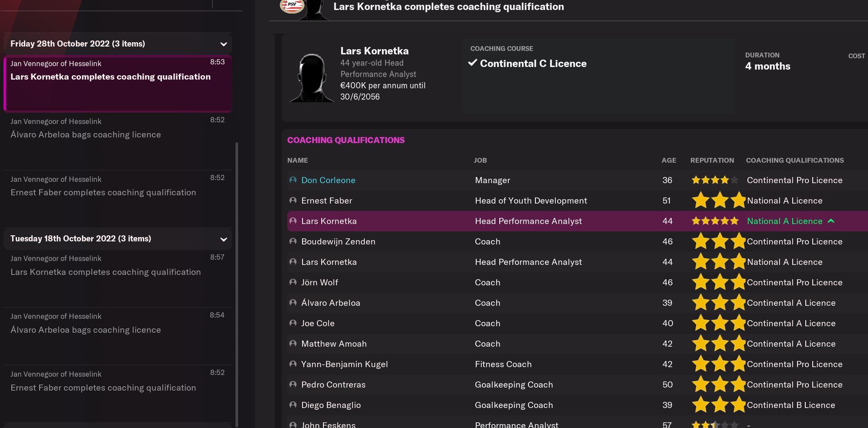Sort the table by the AGE column
The height and width of the screenshot is (428, 868).
[669, 160]
